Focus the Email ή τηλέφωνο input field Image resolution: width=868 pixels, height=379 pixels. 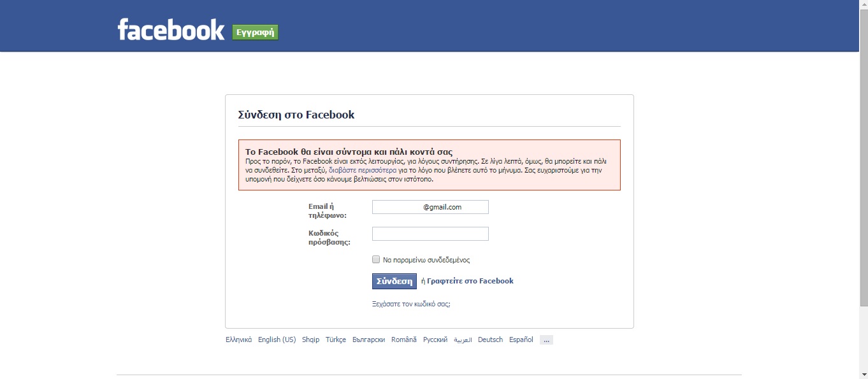click(x=430, y=207)
